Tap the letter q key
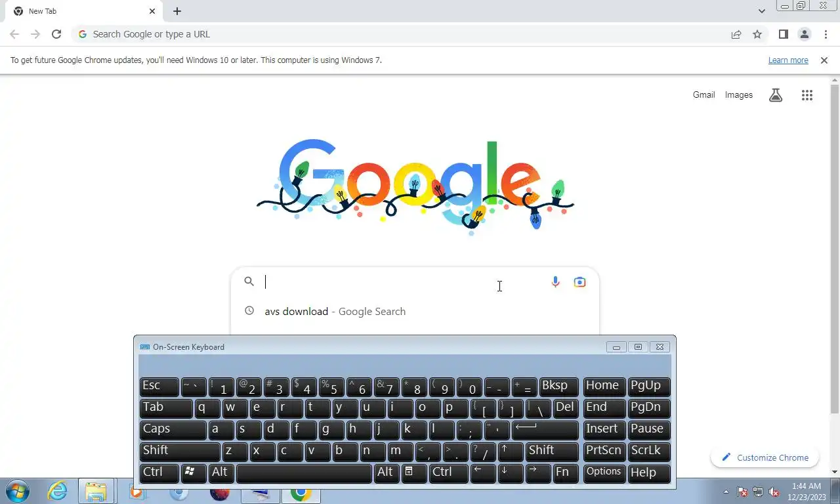This screenshot has height=504, width=840. [207, 408]
